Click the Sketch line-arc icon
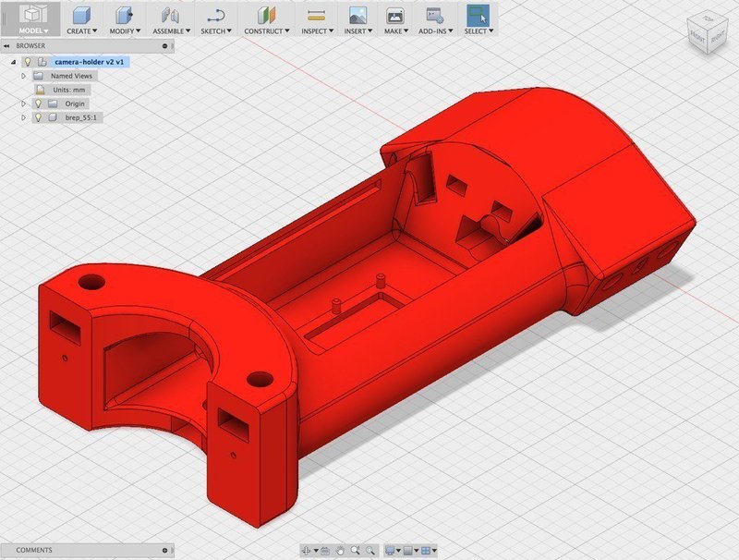Viewport: 739px width, 560px height. tap(216, 16)
